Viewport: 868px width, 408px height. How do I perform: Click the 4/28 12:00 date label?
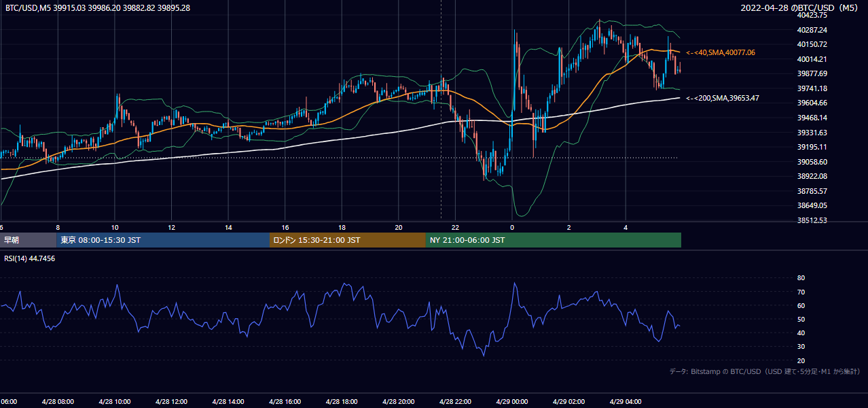pos(171,402)
